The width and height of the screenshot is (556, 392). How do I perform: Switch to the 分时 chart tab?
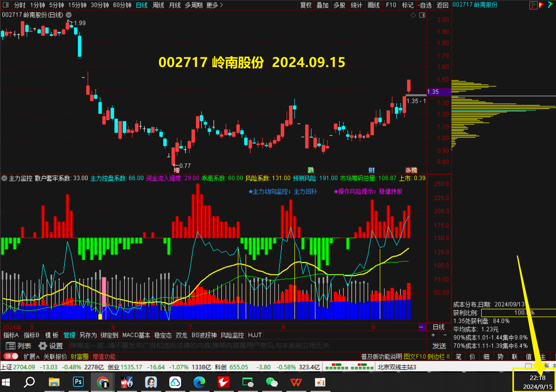20,5
